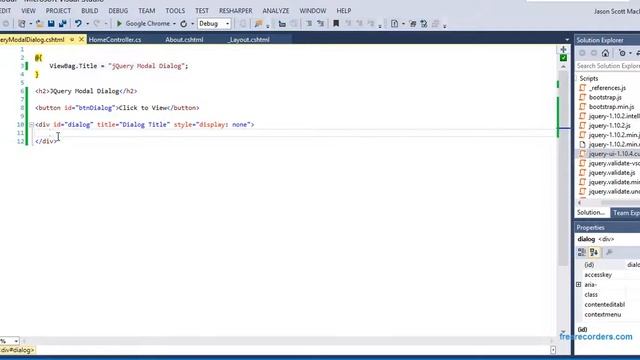Select jquery.validate.js file

click(612, 173)
